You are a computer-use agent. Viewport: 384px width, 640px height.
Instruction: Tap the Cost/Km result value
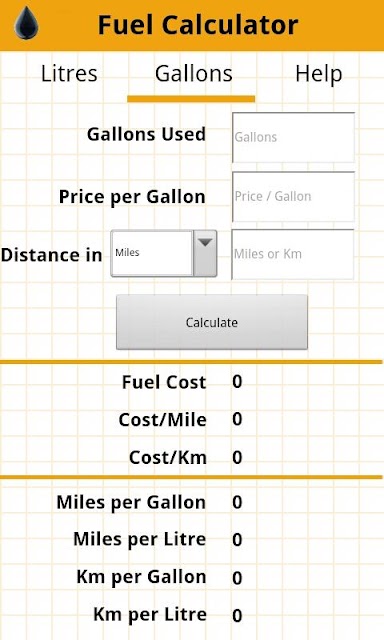click(237, 457)
